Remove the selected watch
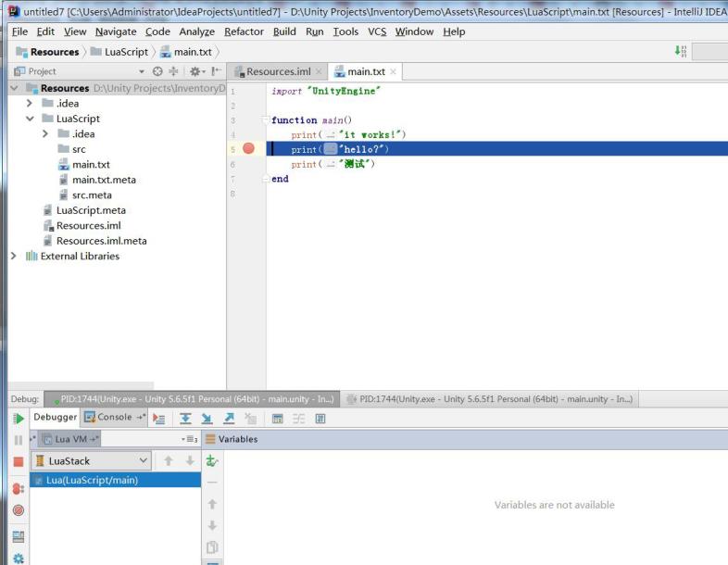This screenshot has height=565, width=728. point(212,483)
